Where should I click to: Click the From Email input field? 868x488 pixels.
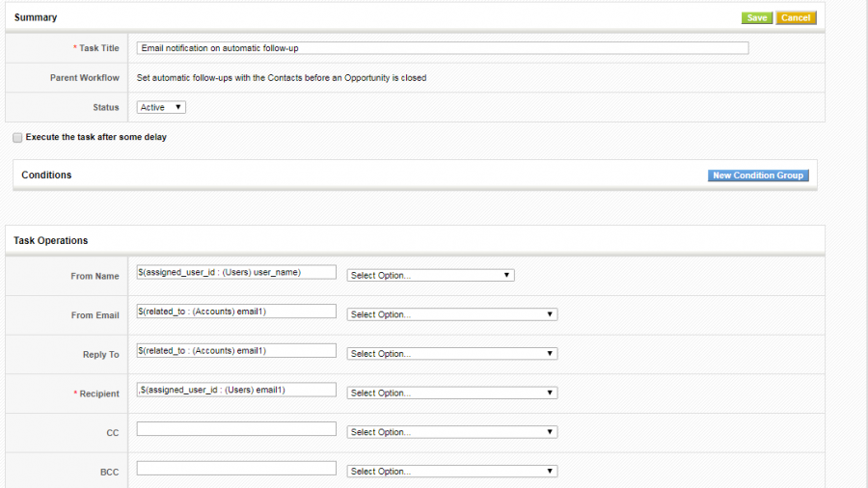tap(236, 312)
